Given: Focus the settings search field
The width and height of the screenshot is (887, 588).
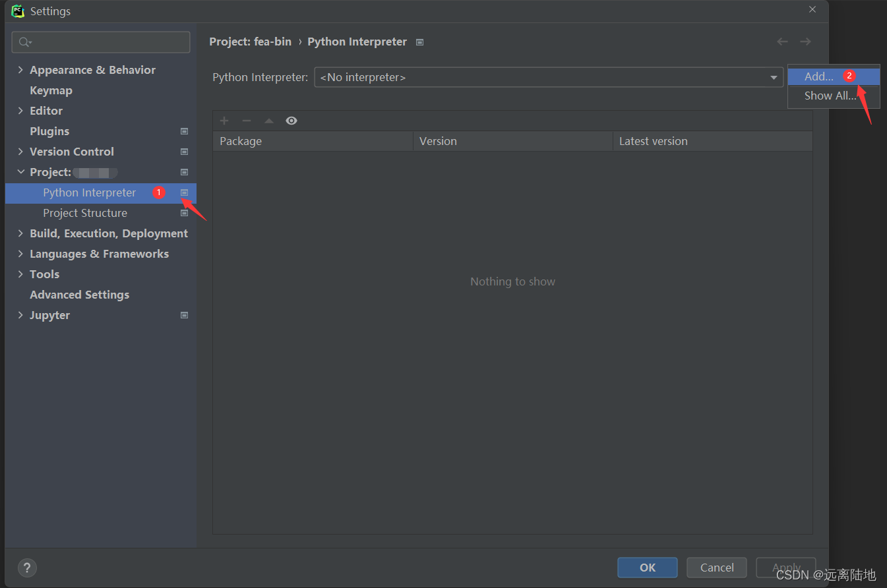Looking at the screenshot, I should pyautogui.click(x=101, y=42).
